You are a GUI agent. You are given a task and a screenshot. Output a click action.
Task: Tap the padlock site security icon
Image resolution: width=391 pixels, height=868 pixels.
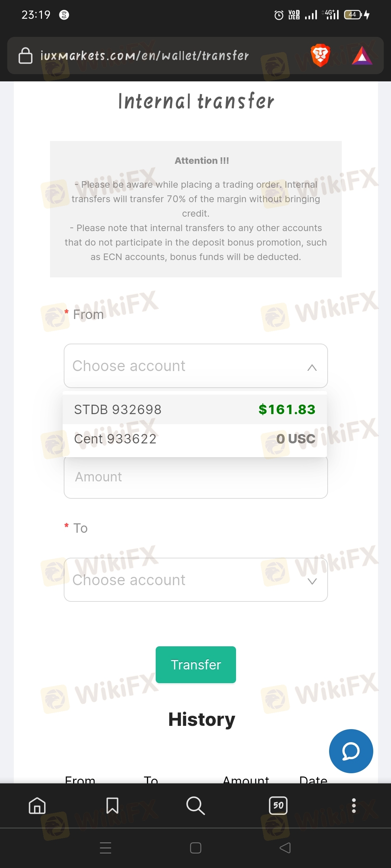[25, 56]
